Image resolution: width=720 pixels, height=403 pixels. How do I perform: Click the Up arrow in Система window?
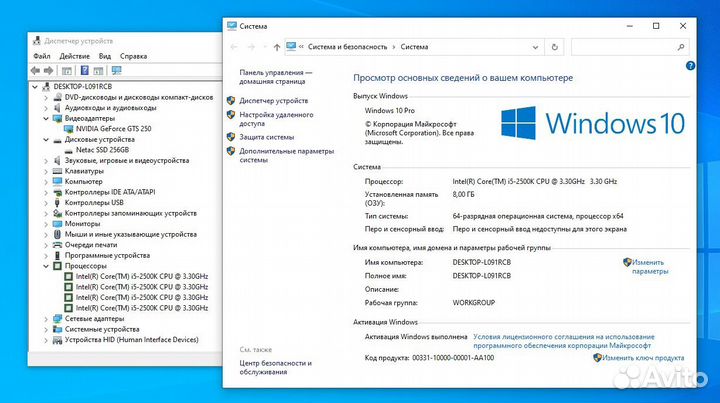(276, 47)
